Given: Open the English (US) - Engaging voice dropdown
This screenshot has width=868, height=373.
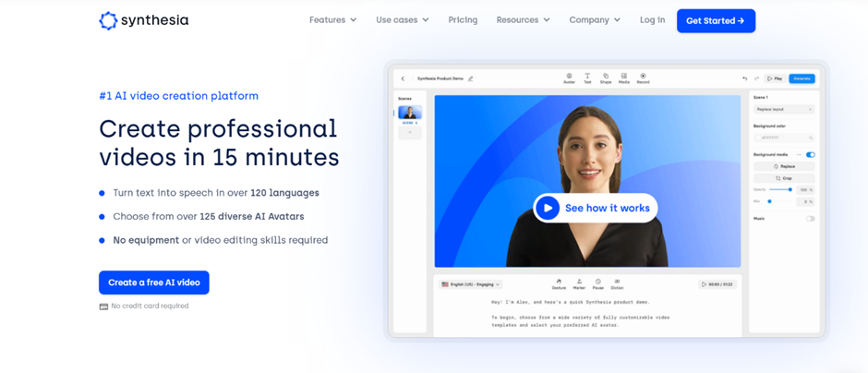Looking at the screenshot, I should (471, 284).
